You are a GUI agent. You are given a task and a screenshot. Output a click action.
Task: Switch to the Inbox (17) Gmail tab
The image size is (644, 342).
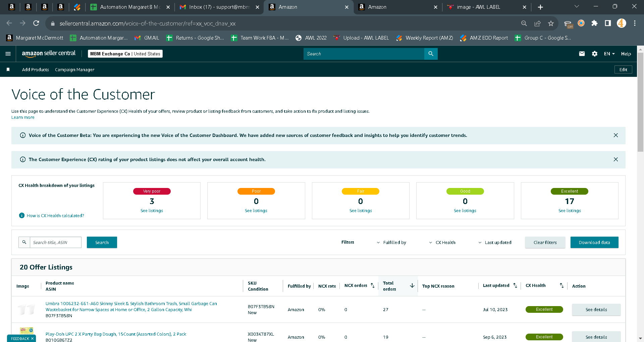pos(219,7)
